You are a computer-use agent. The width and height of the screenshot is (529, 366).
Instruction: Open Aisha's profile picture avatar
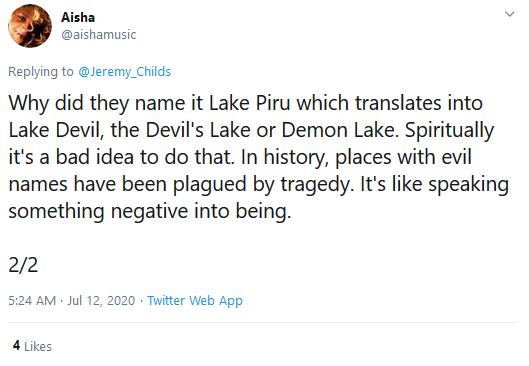[30, 26]
